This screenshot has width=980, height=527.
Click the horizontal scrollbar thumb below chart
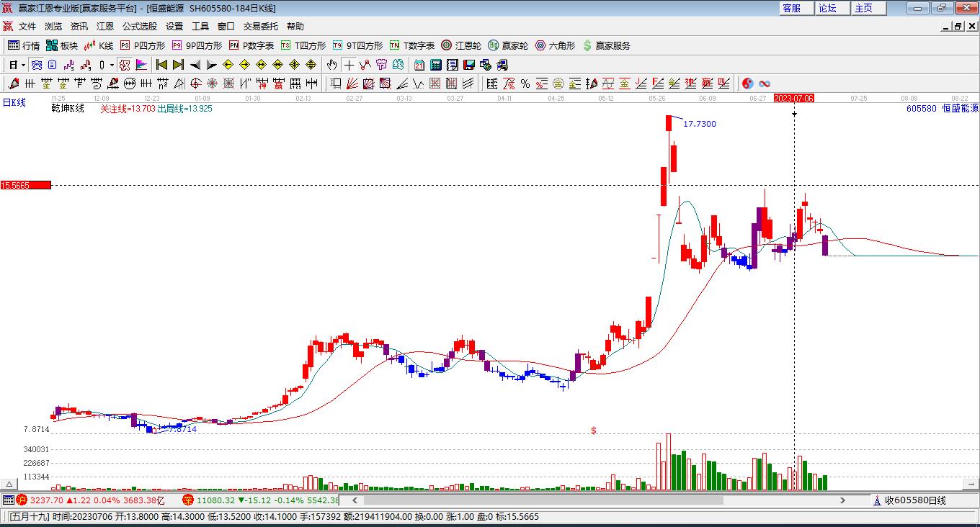543,500
